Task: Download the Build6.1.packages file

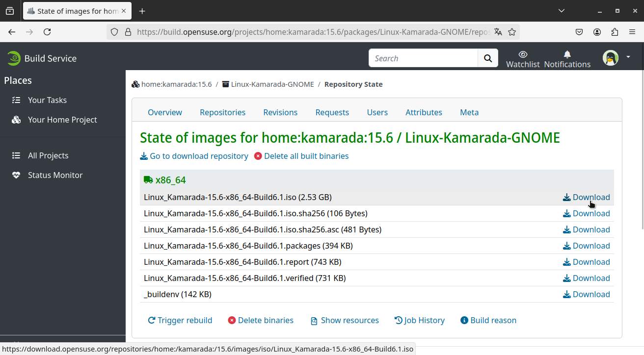Action: pos(586,246)
